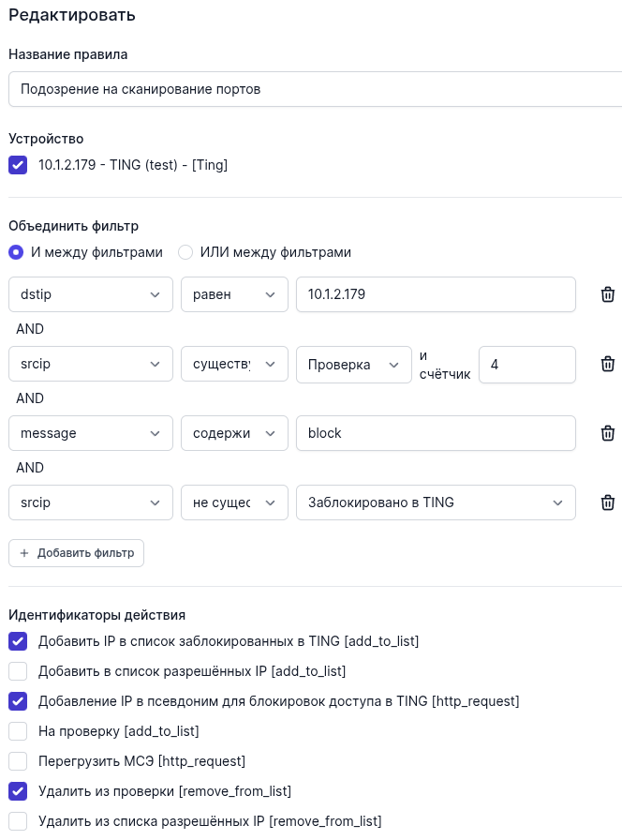
Task: Delete the 'Заблокировано в TING' filter row
Action: tap(607, 502)
